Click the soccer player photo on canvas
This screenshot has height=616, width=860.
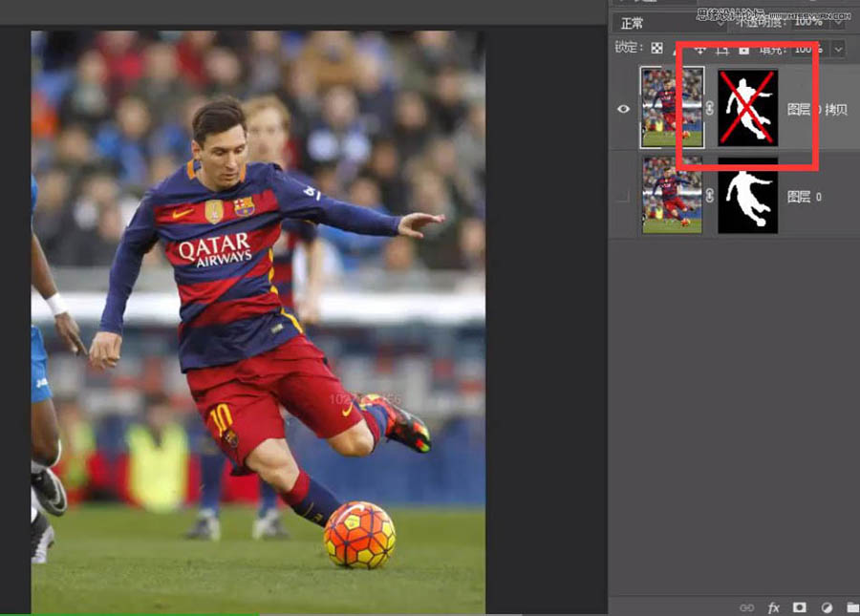tap(258, 322)
